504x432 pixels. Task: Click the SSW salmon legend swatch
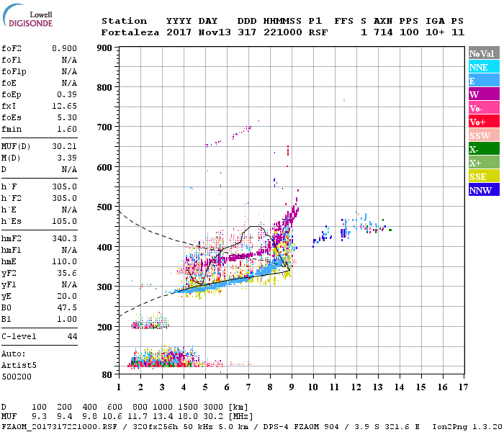484,135
